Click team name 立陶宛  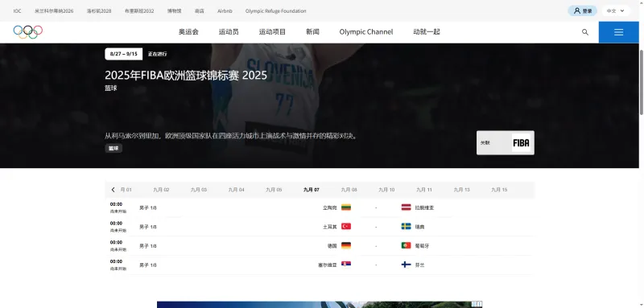point(330,208)
